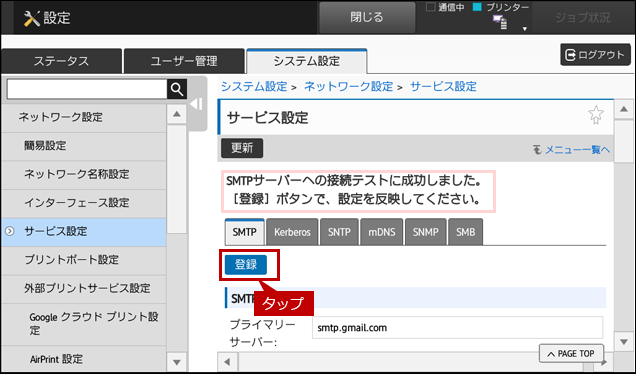Open インターフェース設定 in the sidebar
The height and width of the screenshot is (374, 636).
click(84, 203)
